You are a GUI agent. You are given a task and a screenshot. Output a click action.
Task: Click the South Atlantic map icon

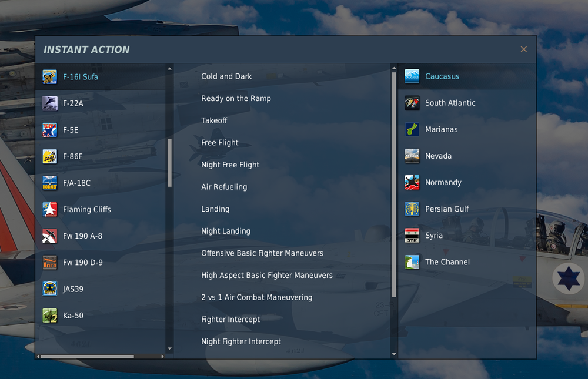[x=412, y=103]
